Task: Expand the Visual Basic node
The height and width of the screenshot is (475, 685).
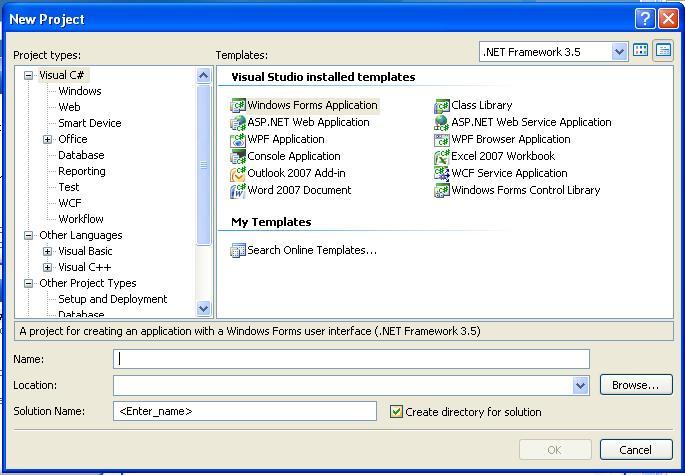Action: [48, 252]
